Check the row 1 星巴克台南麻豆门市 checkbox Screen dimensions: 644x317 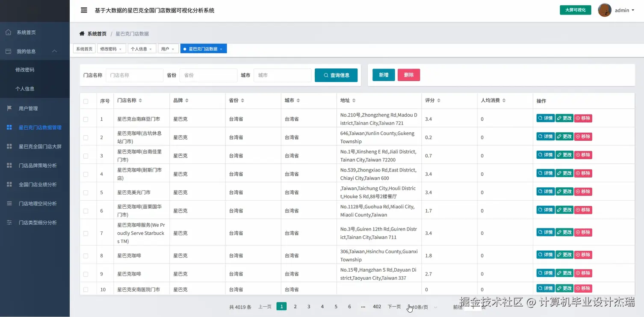pyautogui.click(x=86, y=119)
